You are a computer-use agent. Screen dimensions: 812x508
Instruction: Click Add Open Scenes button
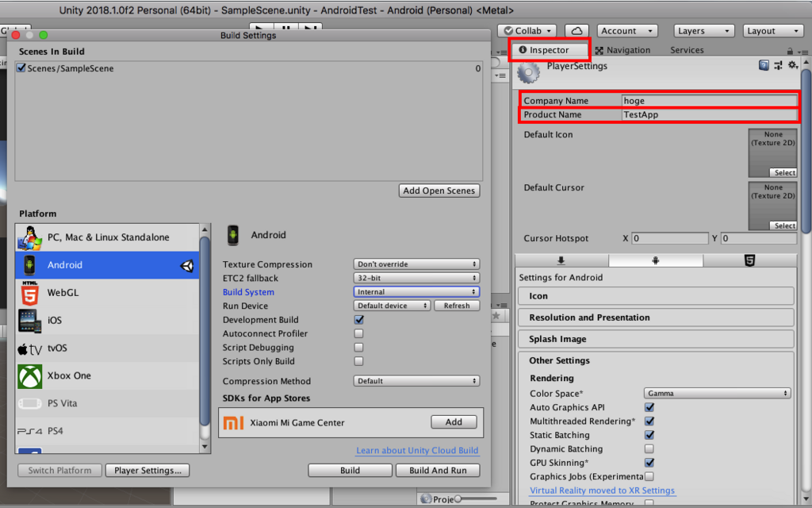439,190
